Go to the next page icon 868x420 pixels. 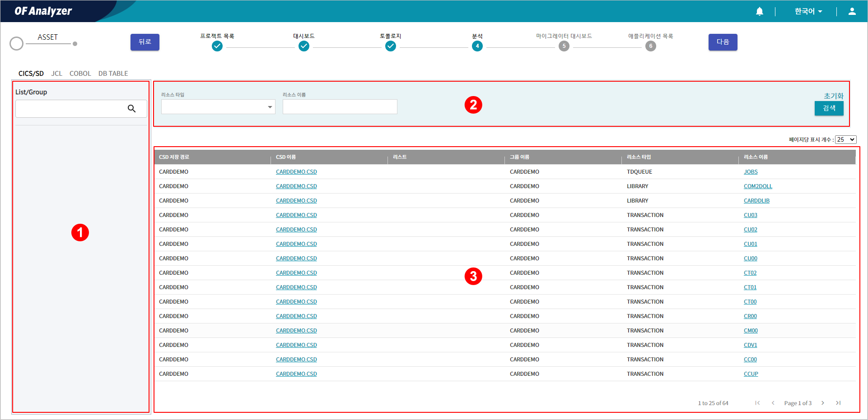click(823, 403)
